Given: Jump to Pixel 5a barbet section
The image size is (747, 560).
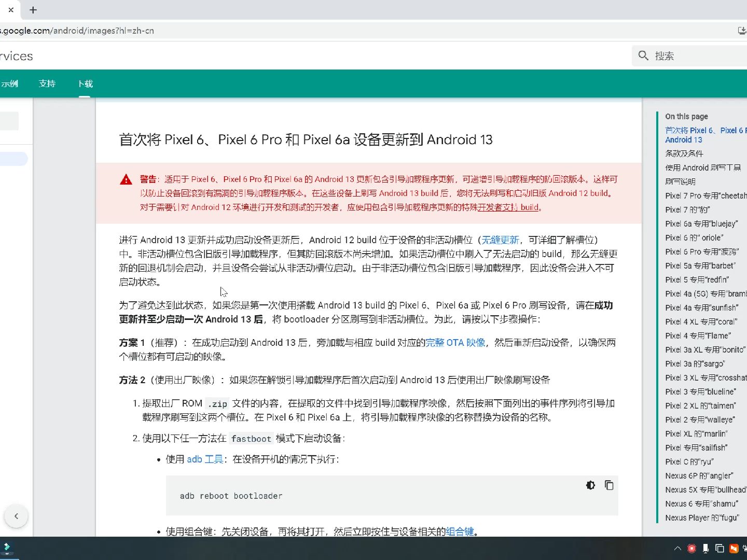Looking at the screenshot, I should 700,265.
